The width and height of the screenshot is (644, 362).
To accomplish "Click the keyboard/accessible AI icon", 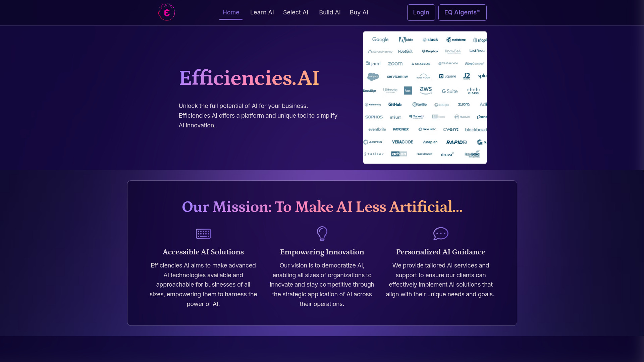I will 203,233.
